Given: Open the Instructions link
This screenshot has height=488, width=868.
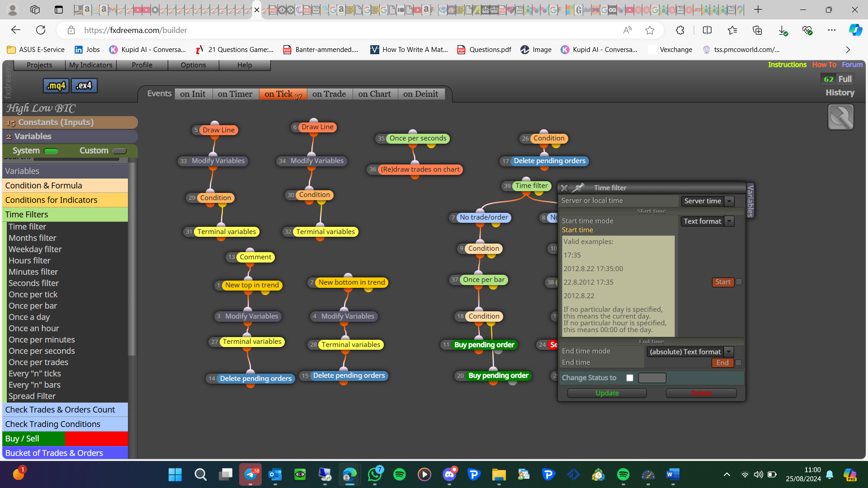Looking at the screenshot, I should (x=787, y=65).
